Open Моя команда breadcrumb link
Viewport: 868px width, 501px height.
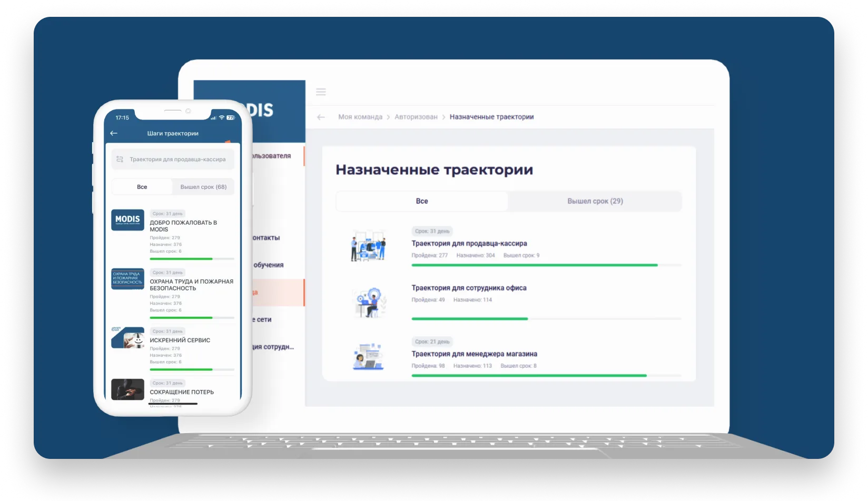click(360, 117)
